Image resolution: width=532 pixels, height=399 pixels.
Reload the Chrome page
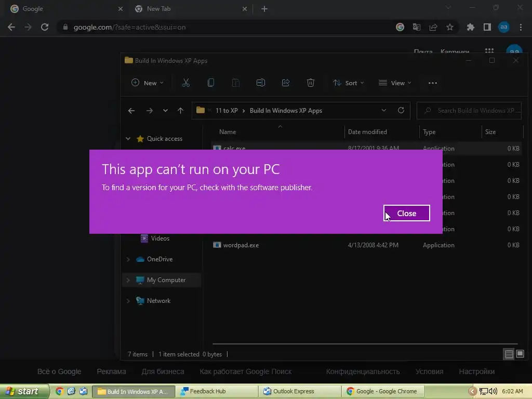click(45, 27)
